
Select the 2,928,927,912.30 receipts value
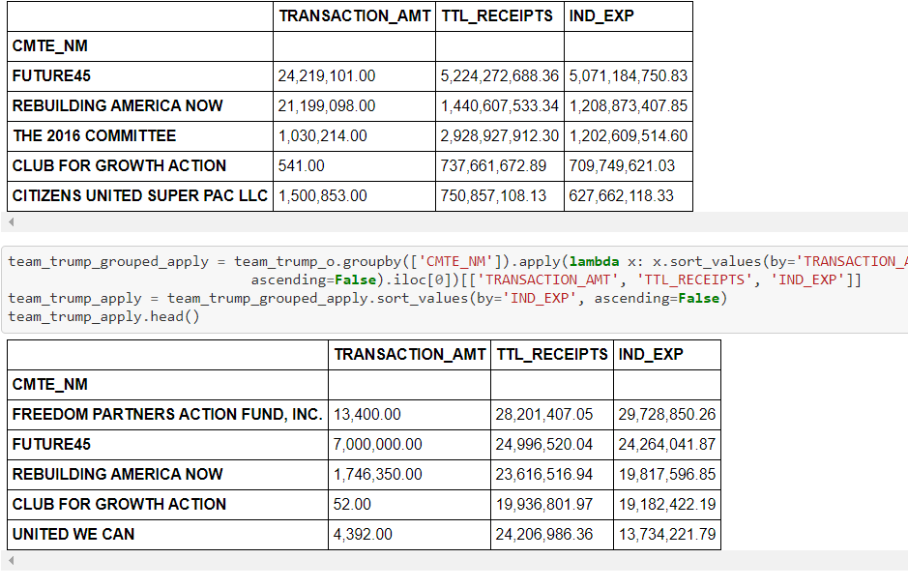click(x=500, y=135)
